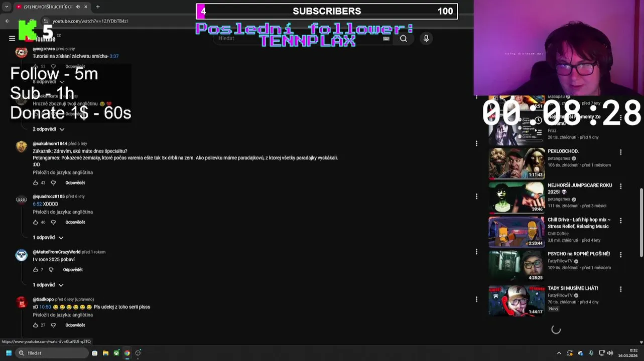Viewport: 644px width, 361px height.
Task: Show hidden icons in the system tray
Action: [559, 353]
